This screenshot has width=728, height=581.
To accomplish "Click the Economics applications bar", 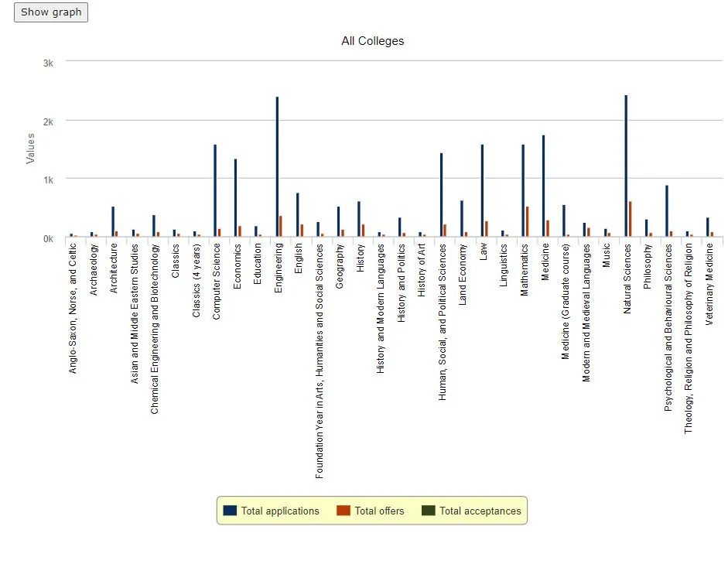I will click(235, 198).
